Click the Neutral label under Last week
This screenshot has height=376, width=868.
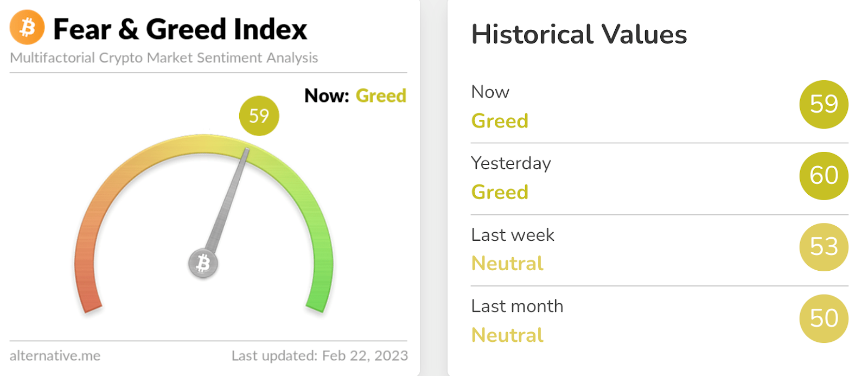point(507,264)
